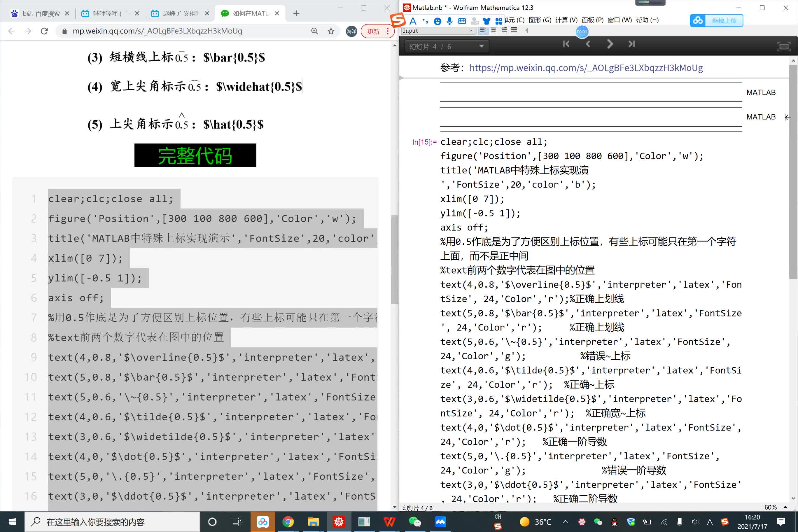
Task: Open Task View on the taskbar
Action: point(237,522)
